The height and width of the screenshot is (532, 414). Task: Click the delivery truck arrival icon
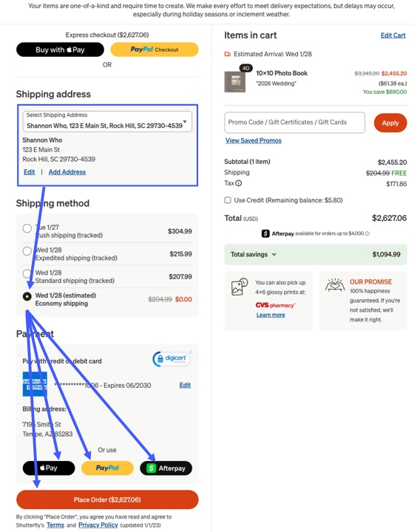coord(228,54)
